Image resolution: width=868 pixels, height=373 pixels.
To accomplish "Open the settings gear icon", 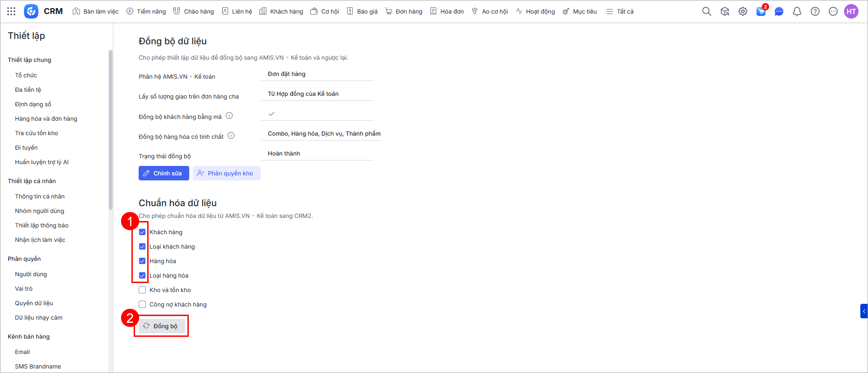I will pos(742,11).
